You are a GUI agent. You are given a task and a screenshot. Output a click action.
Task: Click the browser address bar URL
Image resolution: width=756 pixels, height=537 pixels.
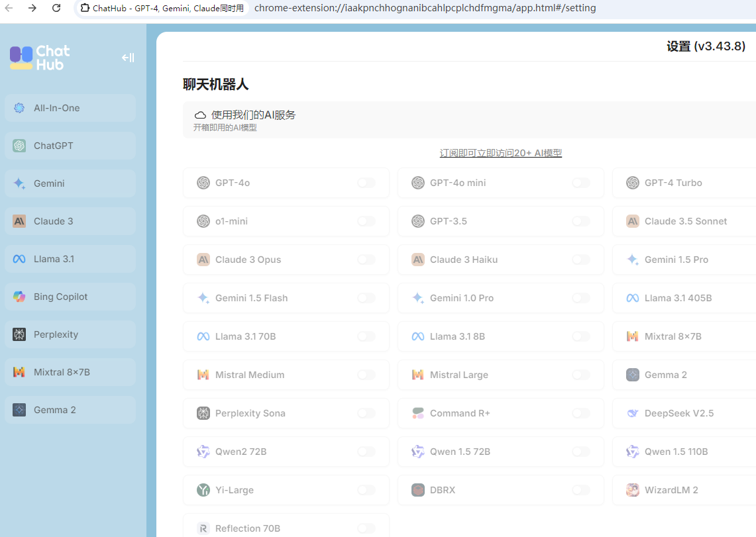click(x=424, y=8)
